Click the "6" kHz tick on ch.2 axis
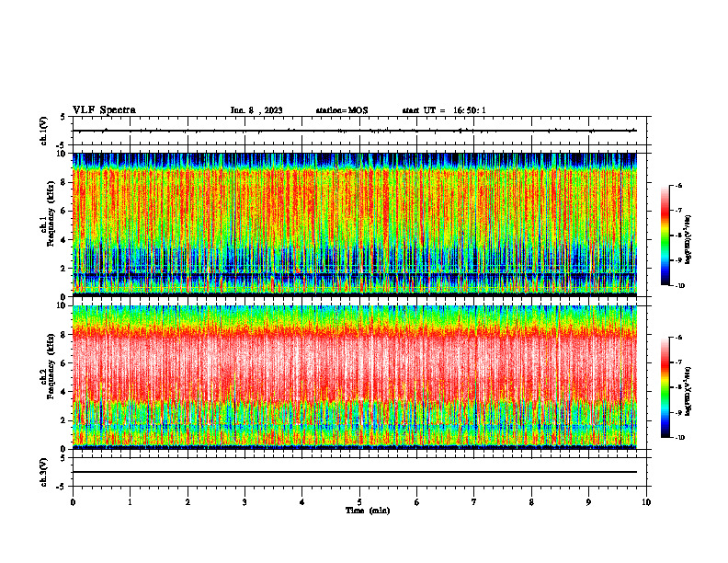728x563 pixels. pyautogui.click(x=64, y=363)
